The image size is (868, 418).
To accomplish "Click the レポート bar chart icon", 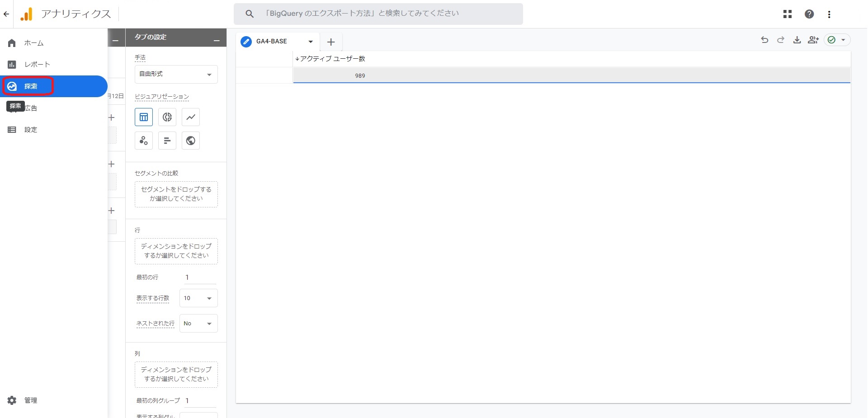I will pos(12,65).
